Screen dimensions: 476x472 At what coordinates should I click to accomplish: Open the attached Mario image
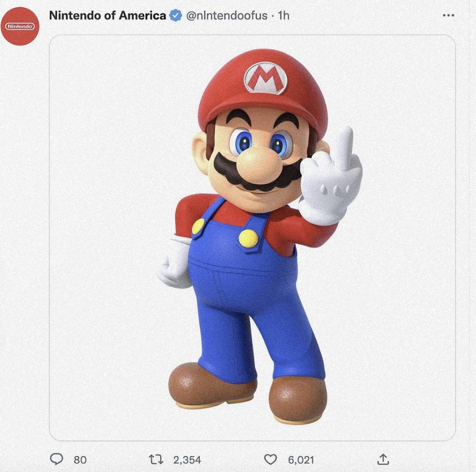pyautogui.click(x=252, y=237)
